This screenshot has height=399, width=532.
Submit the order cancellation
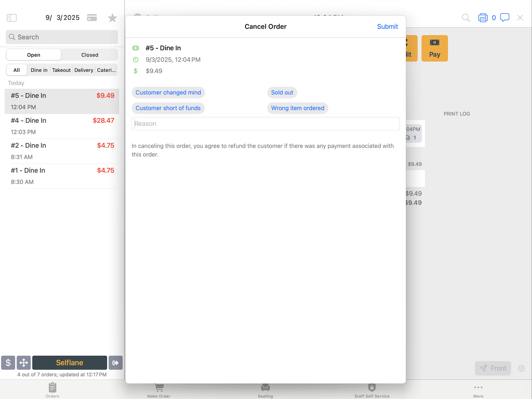(387, 26)
